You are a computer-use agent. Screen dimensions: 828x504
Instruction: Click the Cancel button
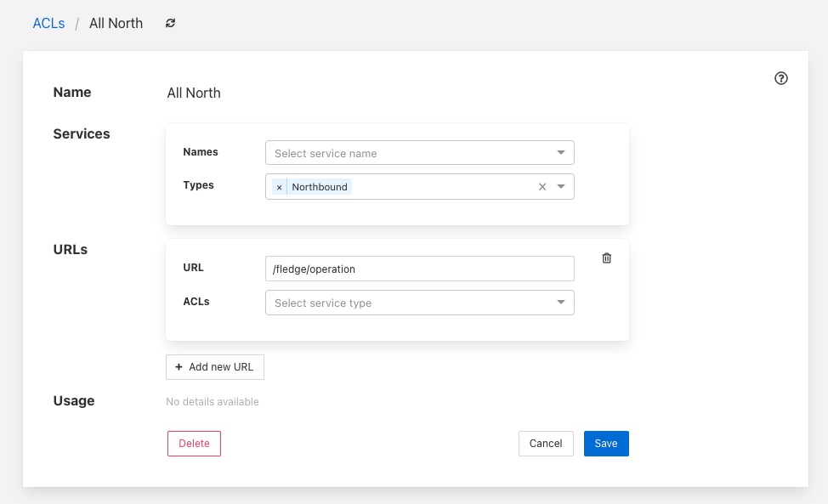tap(546, 444)
